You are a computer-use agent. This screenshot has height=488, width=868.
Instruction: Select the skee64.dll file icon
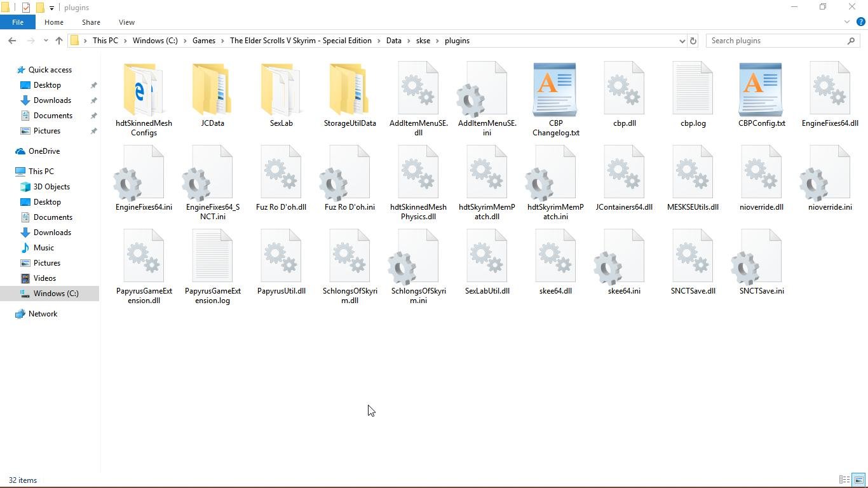tap(555, 257)
